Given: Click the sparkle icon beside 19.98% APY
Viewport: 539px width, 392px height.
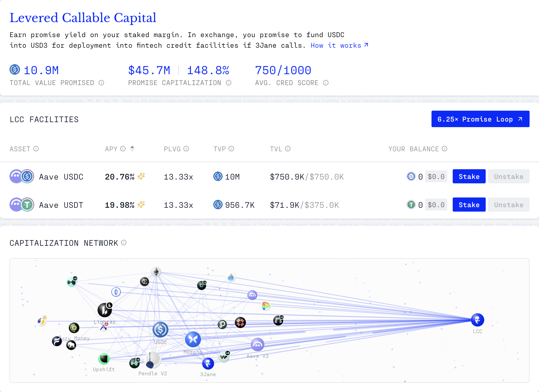Looking at the screenshot, I should (x=141, y=204).
